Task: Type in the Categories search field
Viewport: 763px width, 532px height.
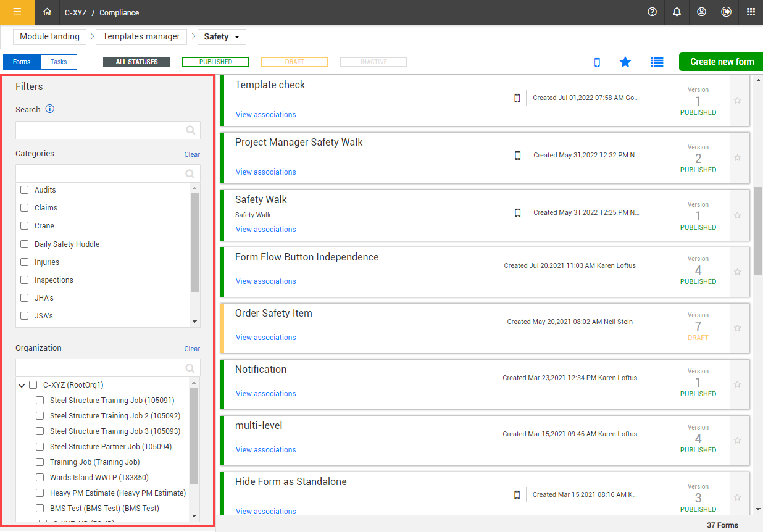Action: click(102, 173)
